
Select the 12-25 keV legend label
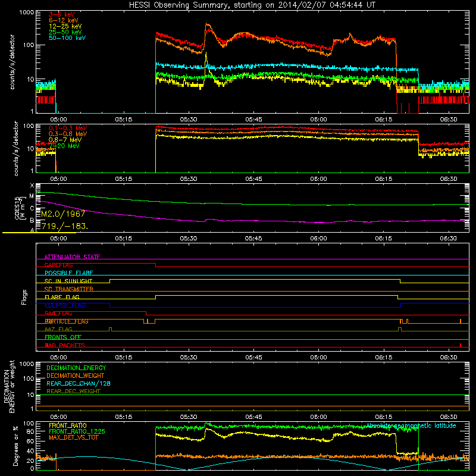click(65, 26)
